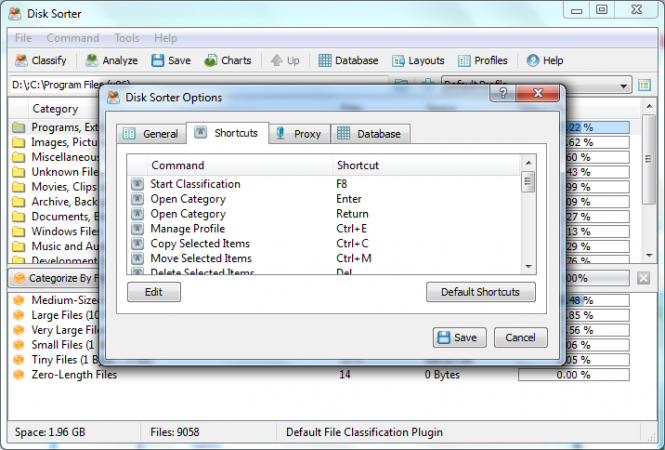Click the Category column header in main window
This screenshot has height=450, width=665.
point(55,109)
